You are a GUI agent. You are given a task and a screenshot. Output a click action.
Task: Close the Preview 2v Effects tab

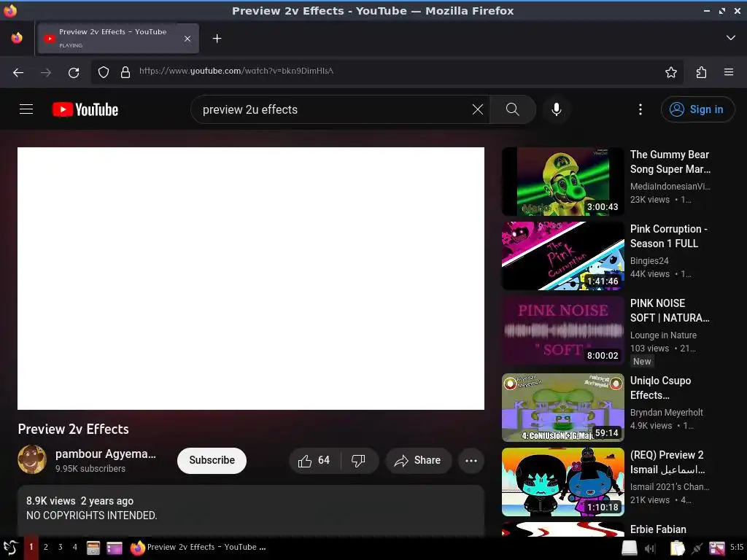pyautogui.click(x=187, y=39)
